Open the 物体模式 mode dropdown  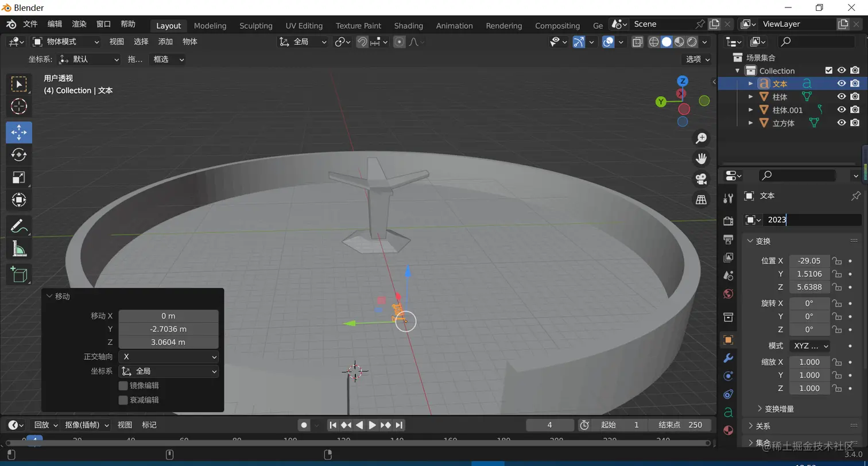coord(66,42)
